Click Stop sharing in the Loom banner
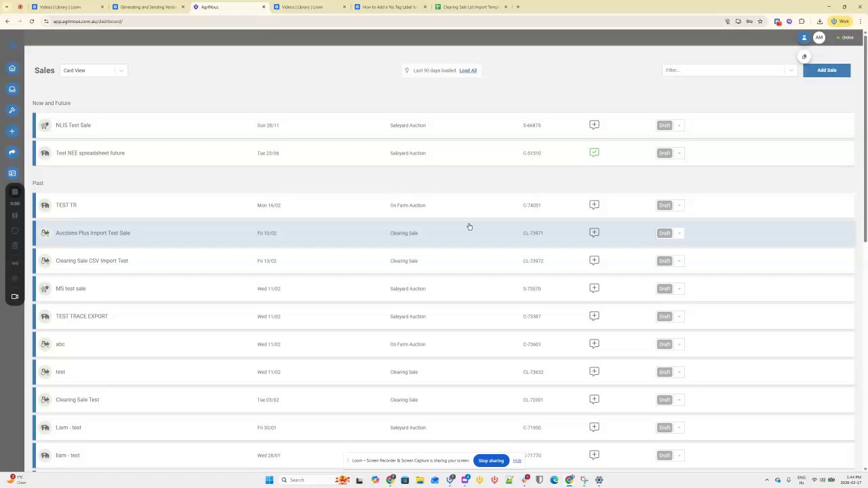This screenshot has height=488, width=868. coord(491,461)
